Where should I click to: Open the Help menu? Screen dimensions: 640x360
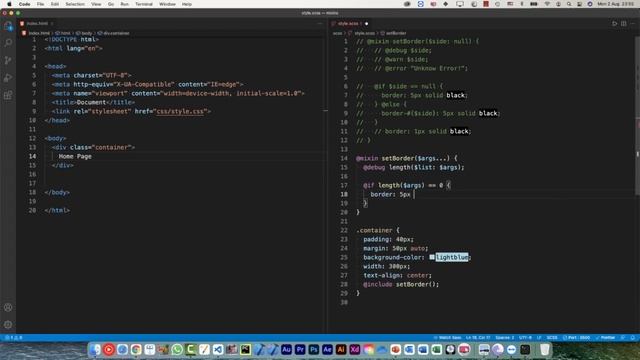[x=187, y=4]
